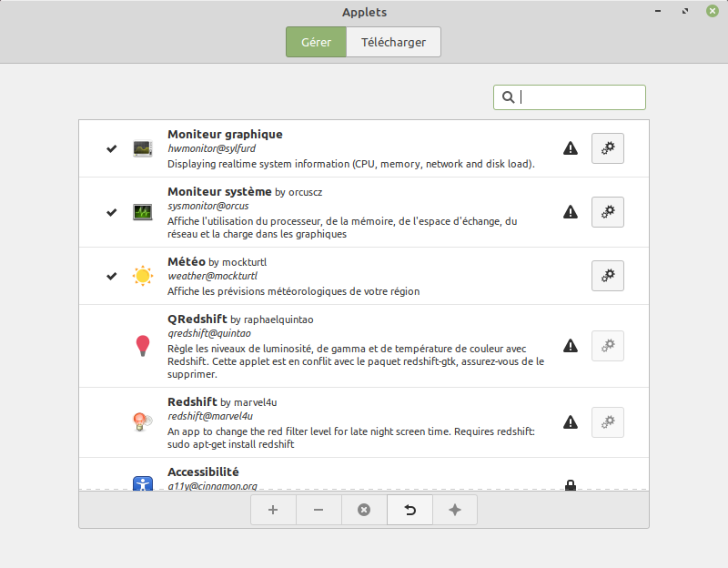This screenshot has height=568, width=728.
Task: Click into the applet search field
Action: click(570, 97)
